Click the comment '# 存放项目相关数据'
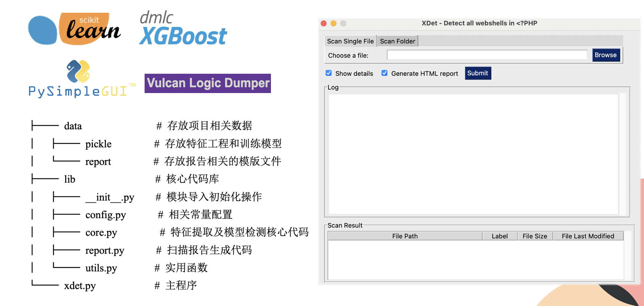644x306 pixels. pyautogui.click(x=204, y=126)
